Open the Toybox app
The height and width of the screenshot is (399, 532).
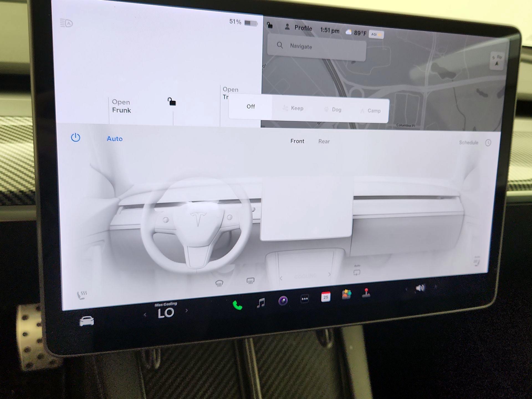[346, 294]
